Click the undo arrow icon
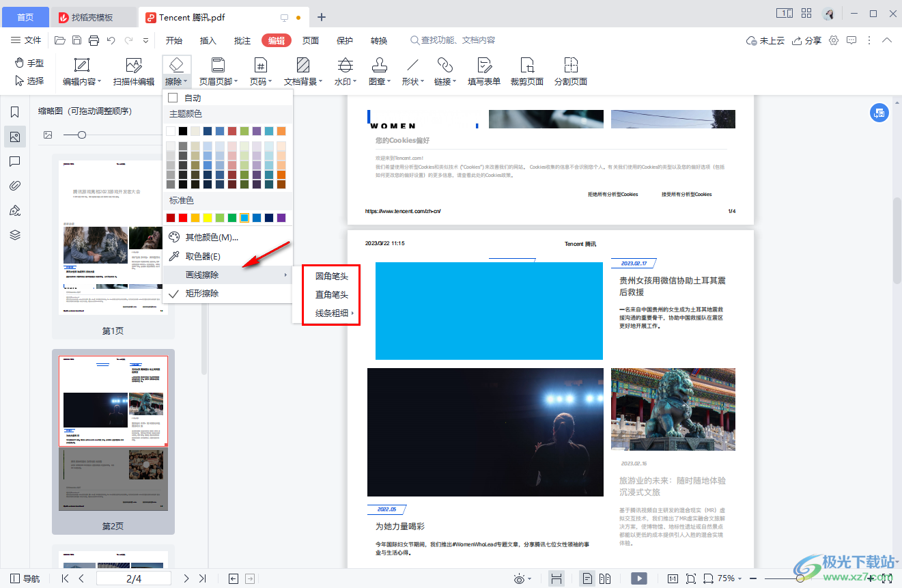Screen dimensions: 902x588 [x=111, y=40]
